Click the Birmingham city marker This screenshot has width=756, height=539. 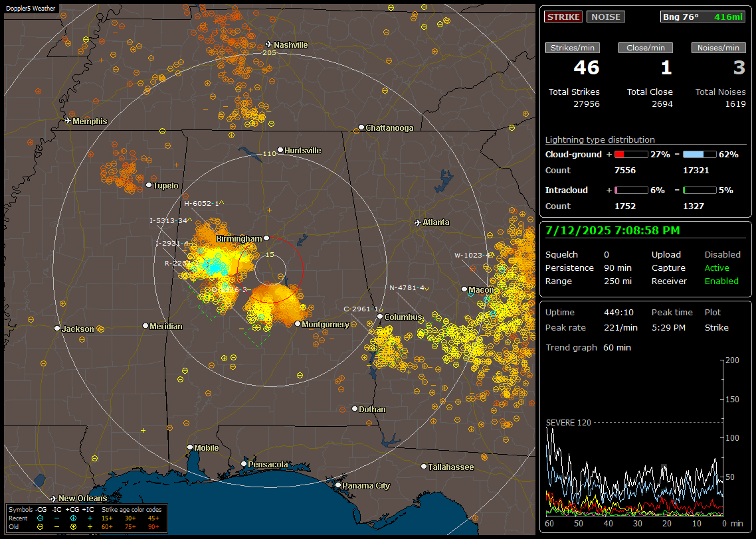(x=266, y=238)
